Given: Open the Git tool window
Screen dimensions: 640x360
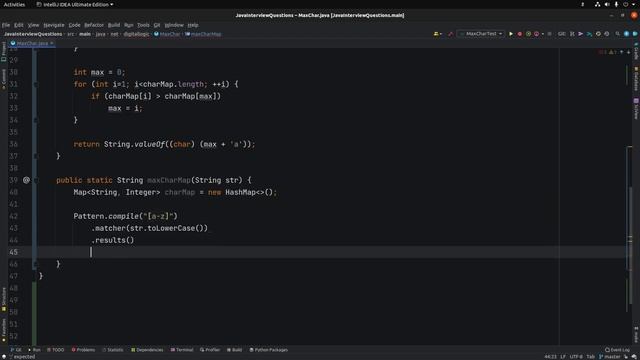Looking at the screenshot, I should 16,350.
